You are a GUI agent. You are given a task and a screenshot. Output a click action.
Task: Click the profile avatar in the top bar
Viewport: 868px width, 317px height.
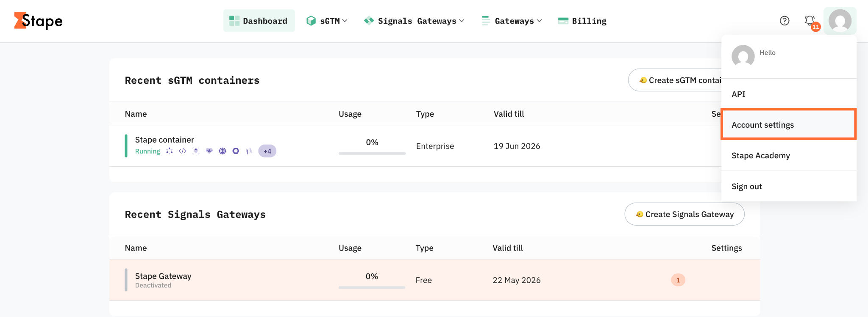pos(840,21)
